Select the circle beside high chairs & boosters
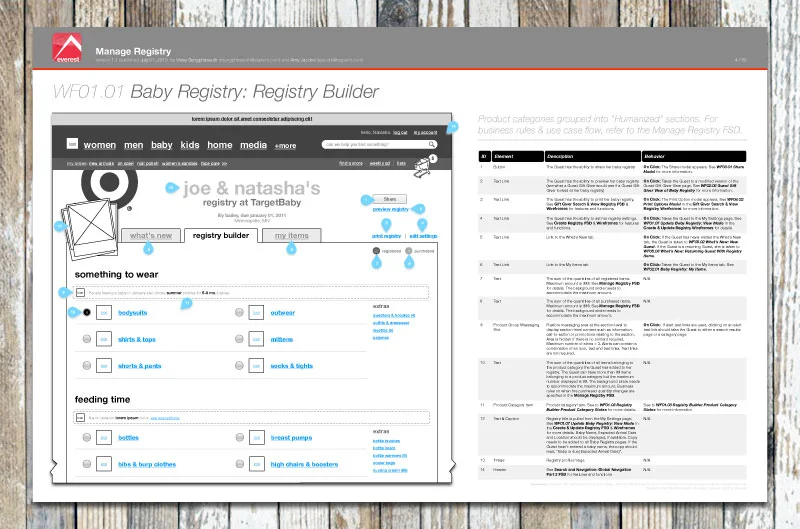This screenshot has width=800, height=529. pos(240,464)
